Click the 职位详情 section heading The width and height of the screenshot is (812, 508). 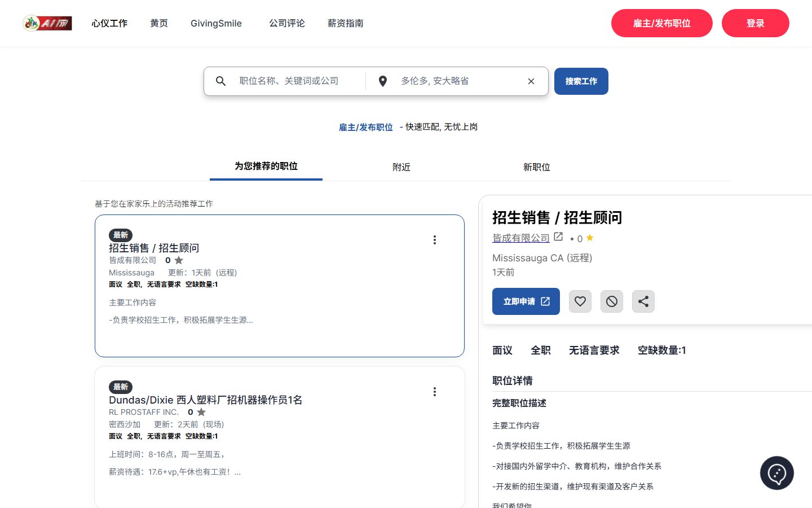point(513,380)
